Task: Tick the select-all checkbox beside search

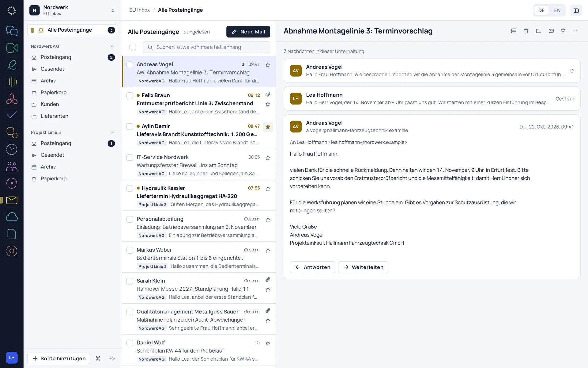Action: click(133, 47)
